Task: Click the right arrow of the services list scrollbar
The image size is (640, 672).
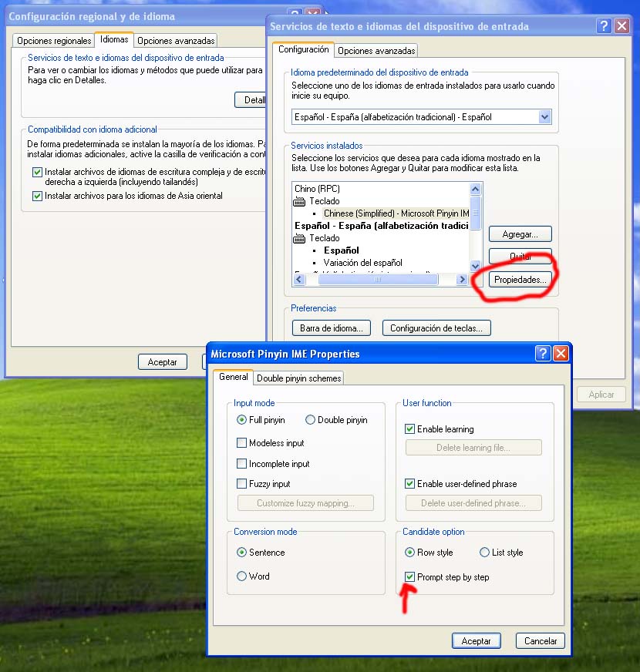Action: tap(462, 280)
